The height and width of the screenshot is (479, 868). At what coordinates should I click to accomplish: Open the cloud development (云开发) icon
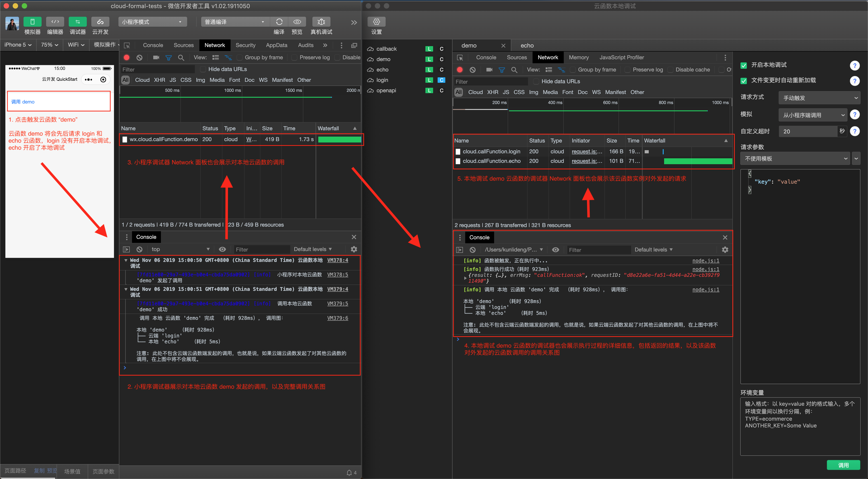pyautogui.click(x=100, y=22)
